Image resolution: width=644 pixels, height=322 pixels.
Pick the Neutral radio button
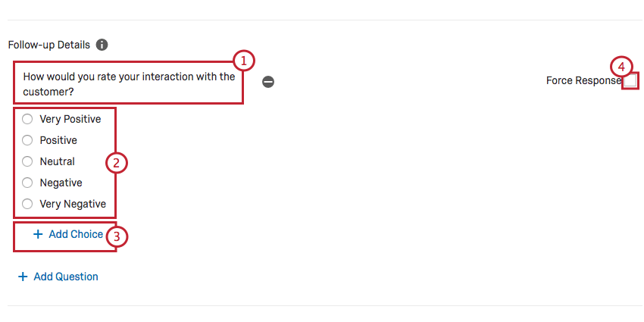click(x=28, y=161)
